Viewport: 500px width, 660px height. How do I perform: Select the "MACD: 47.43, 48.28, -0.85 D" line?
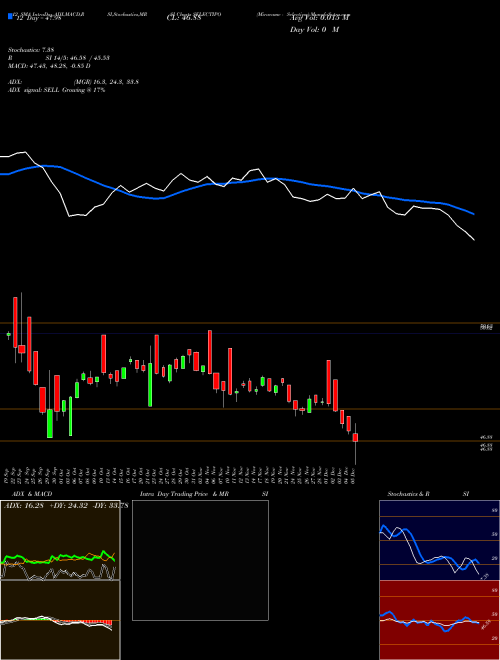click(49, 66)
